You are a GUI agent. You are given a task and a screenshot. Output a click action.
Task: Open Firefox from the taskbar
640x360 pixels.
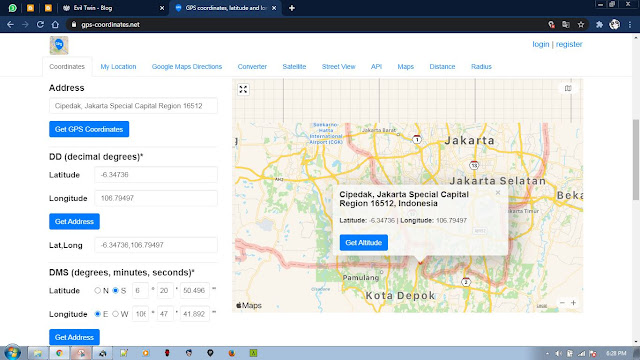click(x=231, y=353)
